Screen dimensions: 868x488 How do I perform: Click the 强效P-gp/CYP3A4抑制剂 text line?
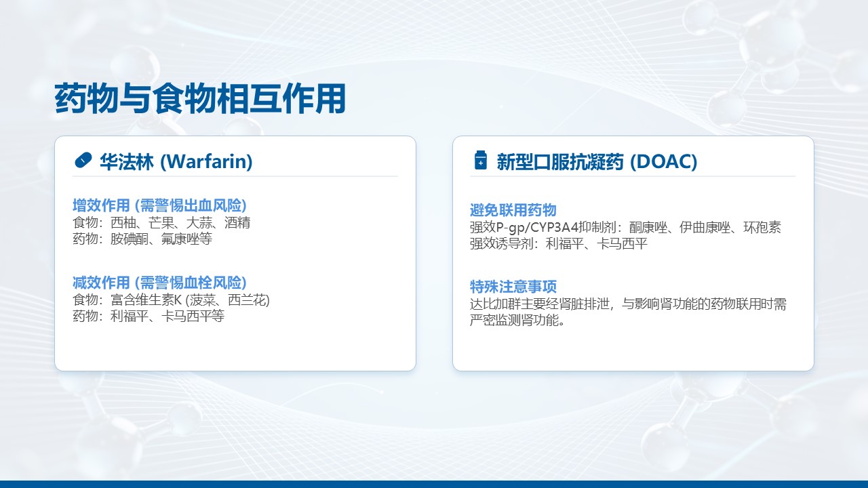pyautogui.click(x=625, y=227)
